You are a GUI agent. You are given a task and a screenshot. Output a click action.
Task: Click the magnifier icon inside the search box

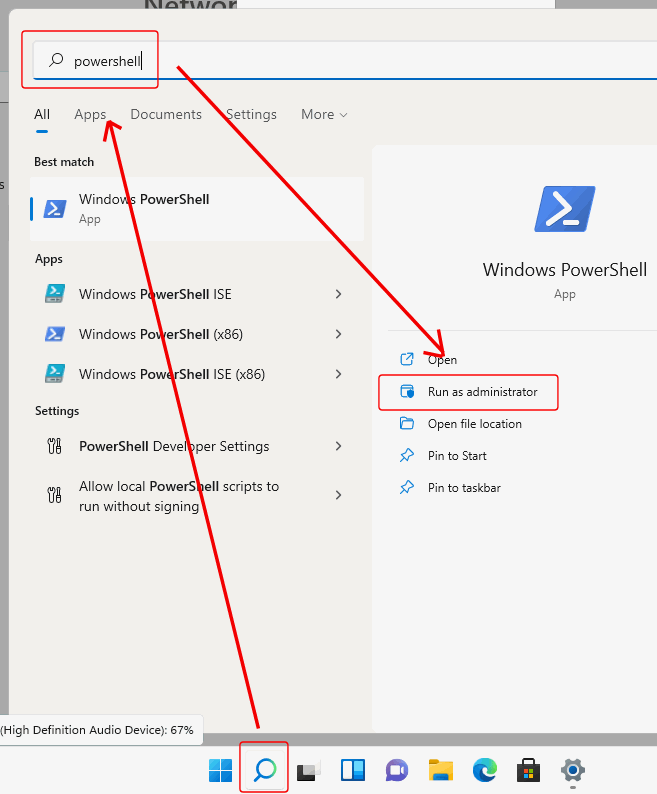coord(56,60)
